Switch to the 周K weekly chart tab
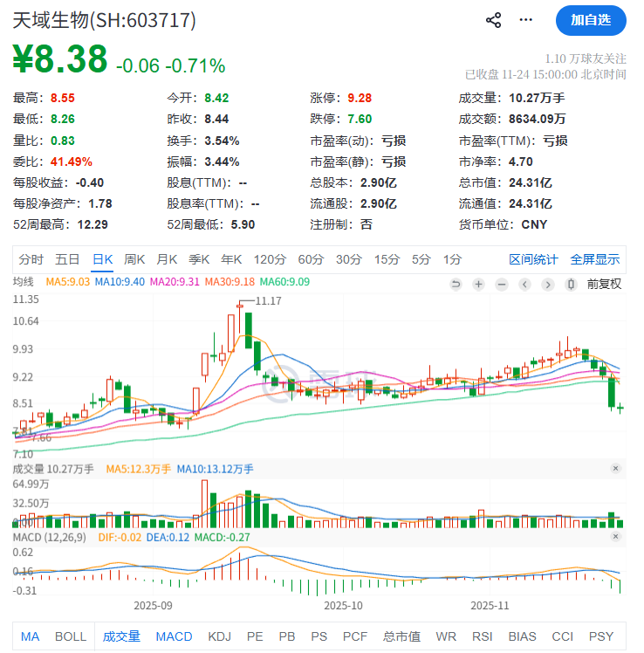The width and height of the screenshot is (644, 653). (x=134, y=259)
